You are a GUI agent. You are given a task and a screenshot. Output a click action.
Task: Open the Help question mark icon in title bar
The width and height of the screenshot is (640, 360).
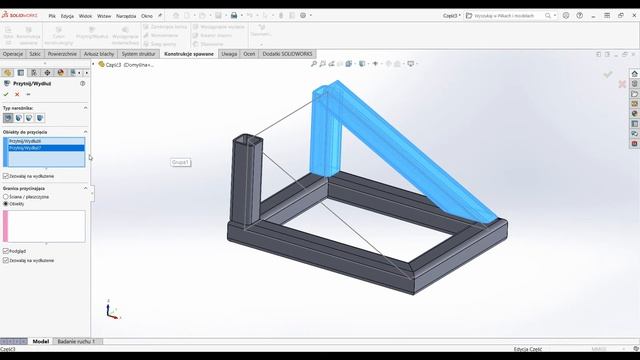pyautogui.click(x=580, y=16)
